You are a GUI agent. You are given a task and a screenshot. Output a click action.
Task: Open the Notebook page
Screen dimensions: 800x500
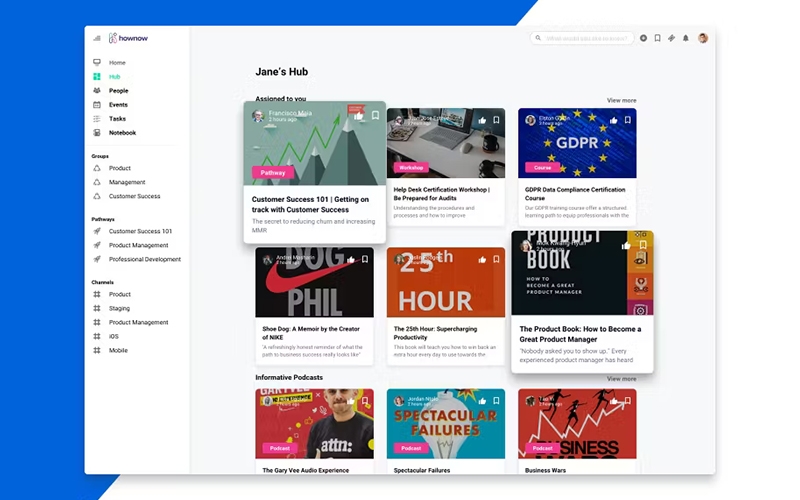pos(122,133)
